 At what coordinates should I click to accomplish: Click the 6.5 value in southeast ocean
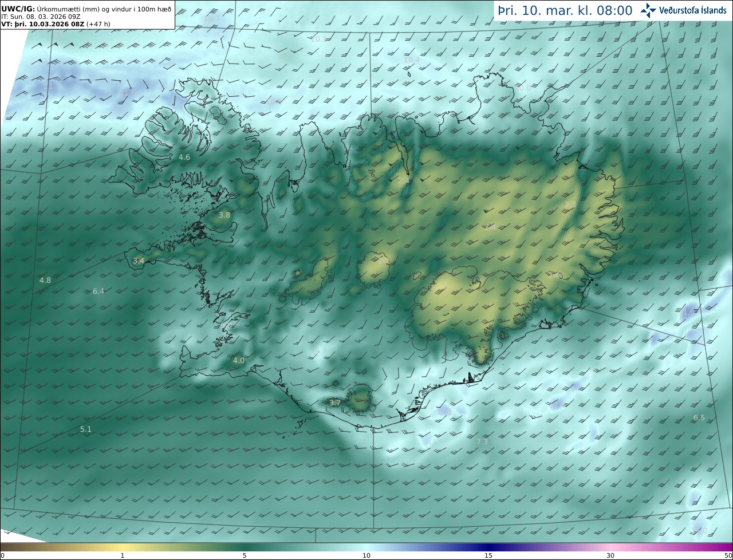click(x=699, y=417)
